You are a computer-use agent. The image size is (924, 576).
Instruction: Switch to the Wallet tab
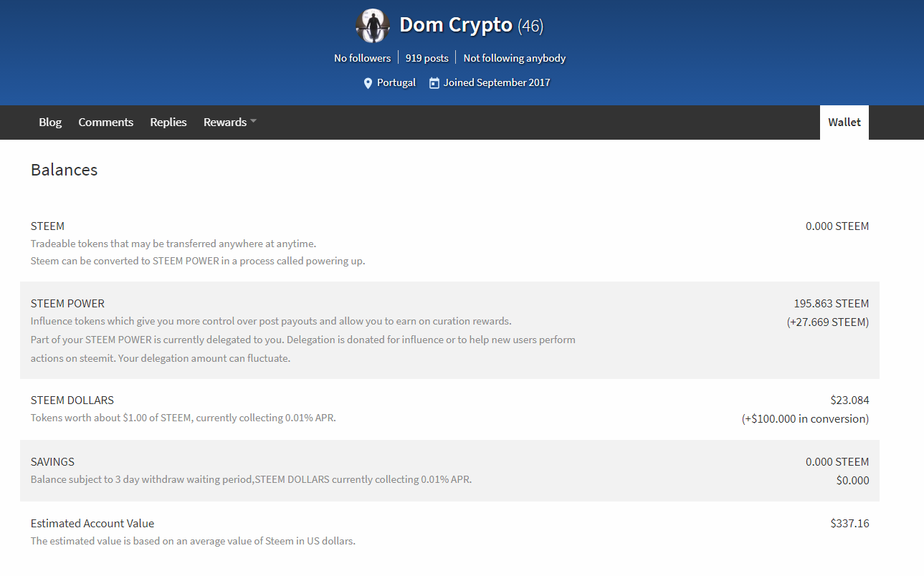[x=844, y=123]
